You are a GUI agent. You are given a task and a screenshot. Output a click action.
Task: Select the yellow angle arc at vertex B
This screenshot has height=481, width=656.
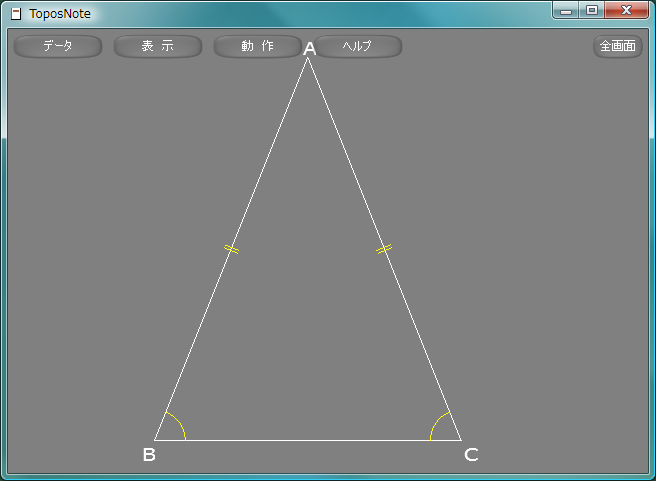pyautogui.click(x=179, y=423)
